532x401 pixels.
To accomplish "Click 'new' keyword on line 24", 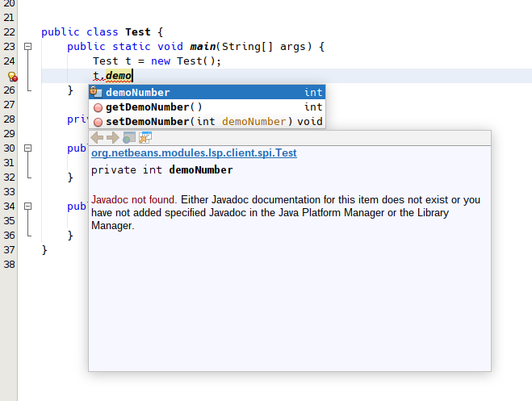I will tap(161, 61).
